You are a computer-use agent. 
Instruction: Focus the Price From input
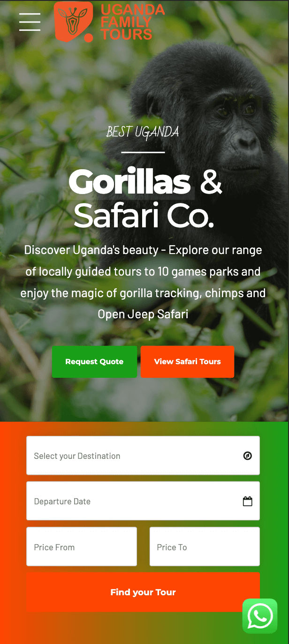[82, 547]
